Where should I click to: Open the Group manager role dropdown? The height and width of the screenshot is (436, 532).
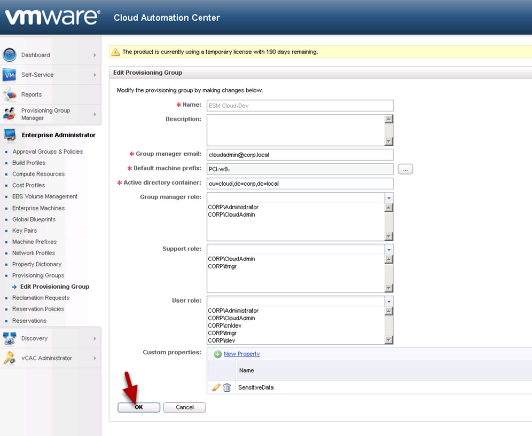pos(389,198)
